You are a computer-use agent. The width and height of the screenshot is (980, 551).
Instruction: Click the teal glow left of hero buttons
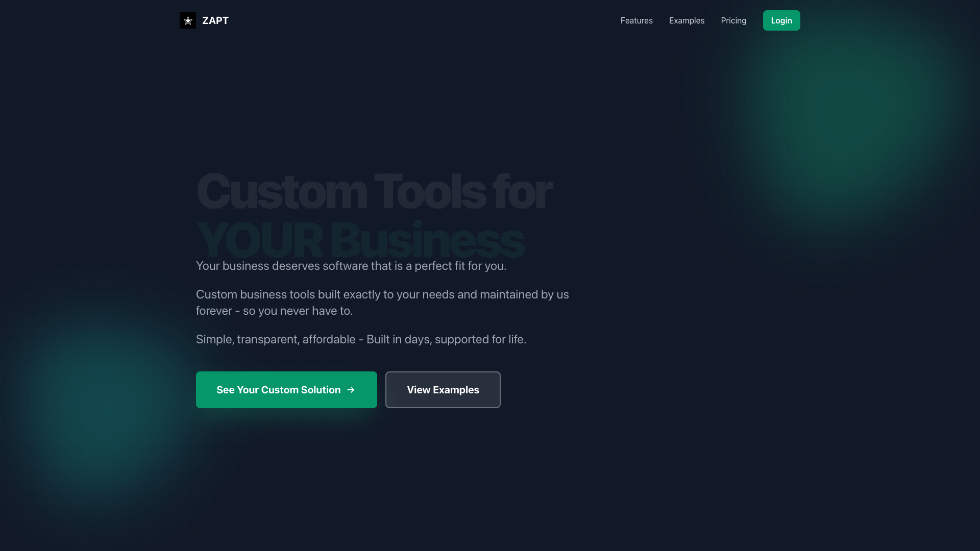[102, 403]
